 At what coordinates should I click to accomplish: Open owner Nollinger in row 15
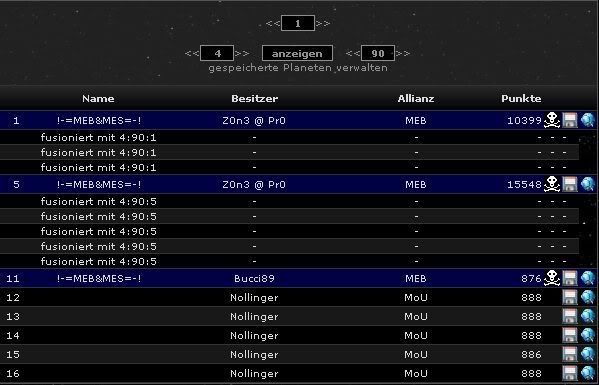pyautogui.click(x=254, y=355)
